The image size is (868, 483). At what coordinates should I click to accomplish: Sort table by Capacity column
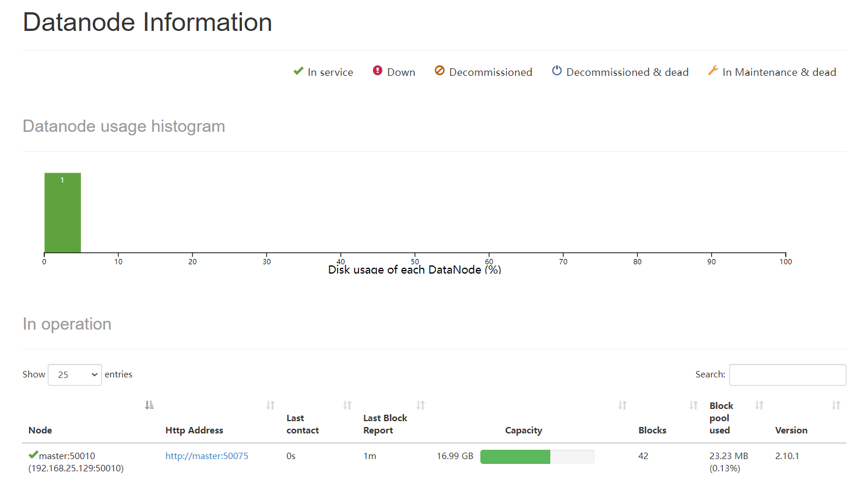pyautogui.click(x=623, y=405)
